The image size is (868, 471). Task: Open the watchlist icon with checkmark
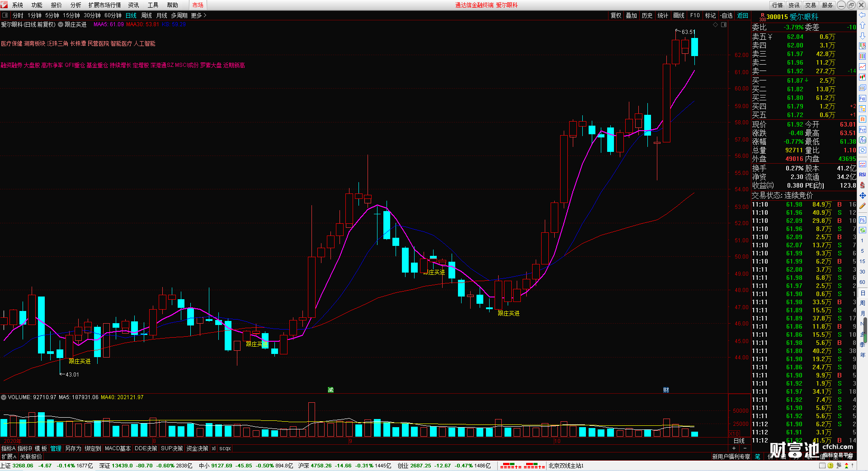[863, 46]
